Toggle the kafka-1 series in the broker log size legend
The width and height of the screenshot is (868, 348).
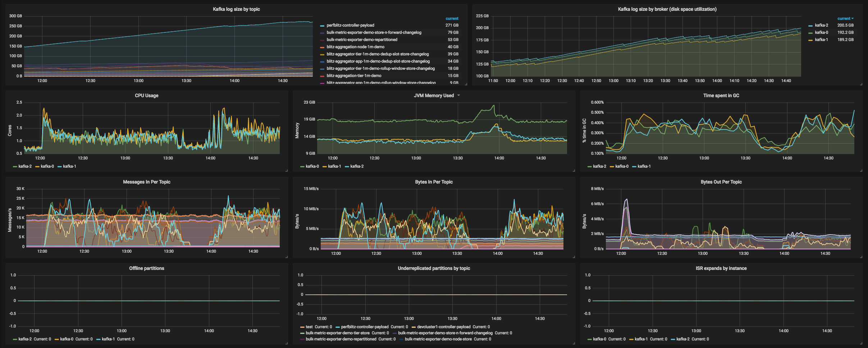[x=821, y=40]
